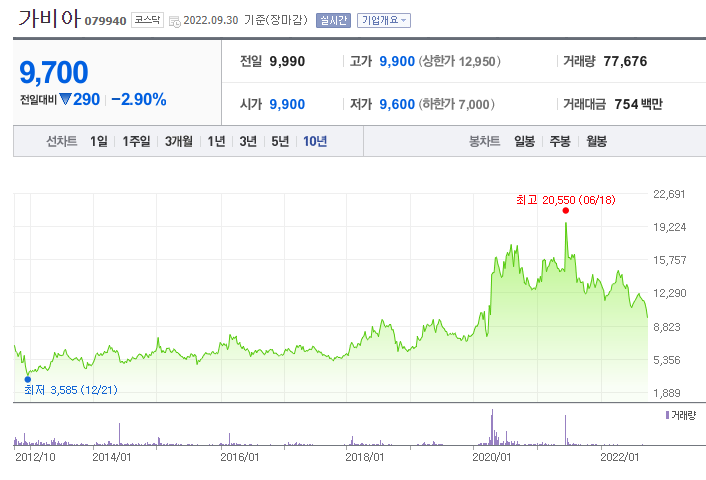Select the 1일 line chart tab
The image size is (706, 480).
click(99, 141)
